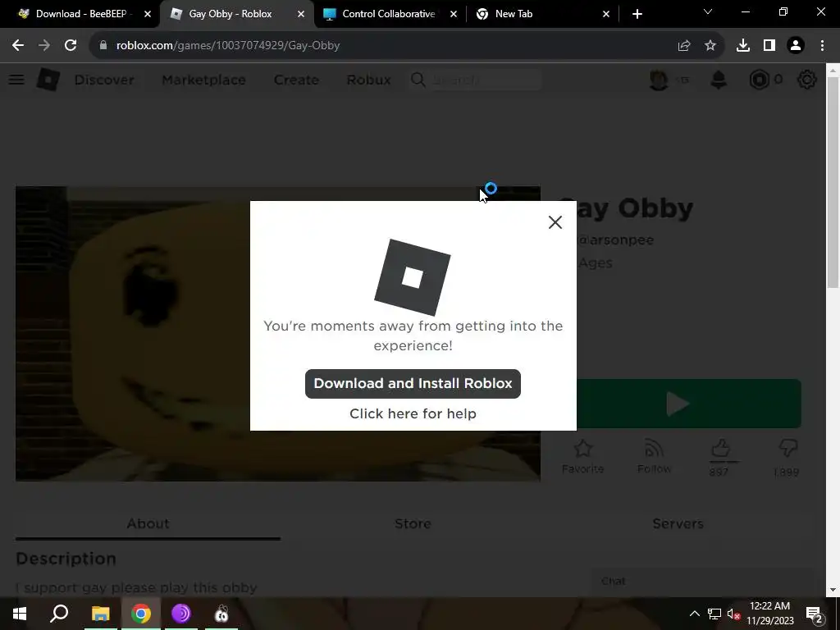Screen dimensions: 840x630
Task: View site information lock icon
Action: 103,46
